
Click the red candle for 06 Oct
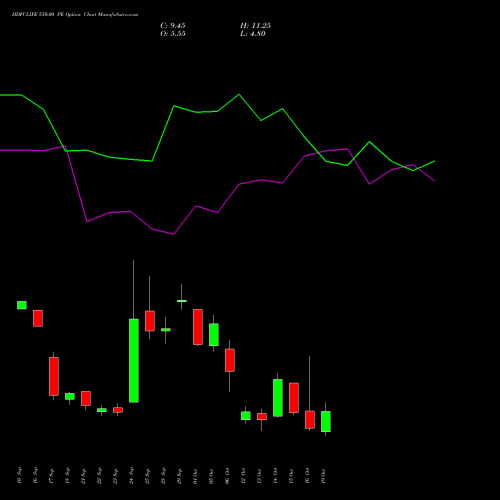pos(230,360)
